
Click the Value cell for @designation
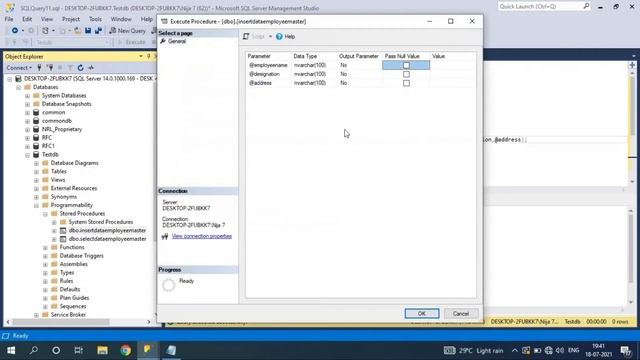click(x=453, y=74)
